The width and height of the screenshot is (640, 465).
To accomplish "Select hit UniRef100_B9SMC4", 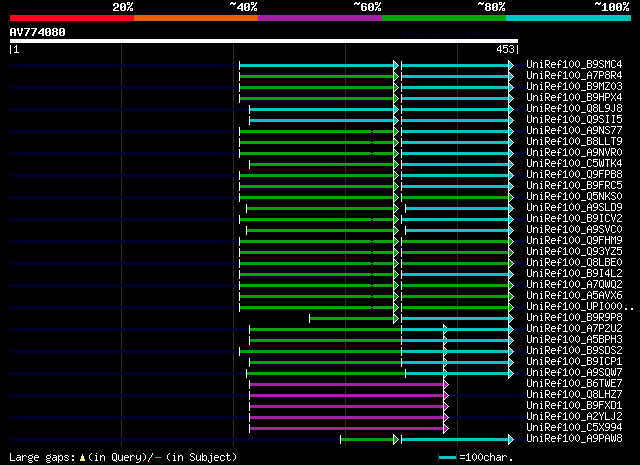I will click(574, 65).
